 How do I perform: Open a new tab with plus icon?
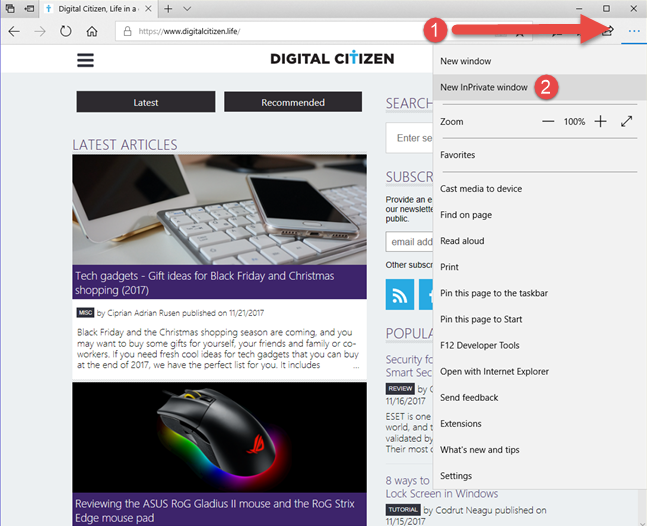(x=168, y=8)
